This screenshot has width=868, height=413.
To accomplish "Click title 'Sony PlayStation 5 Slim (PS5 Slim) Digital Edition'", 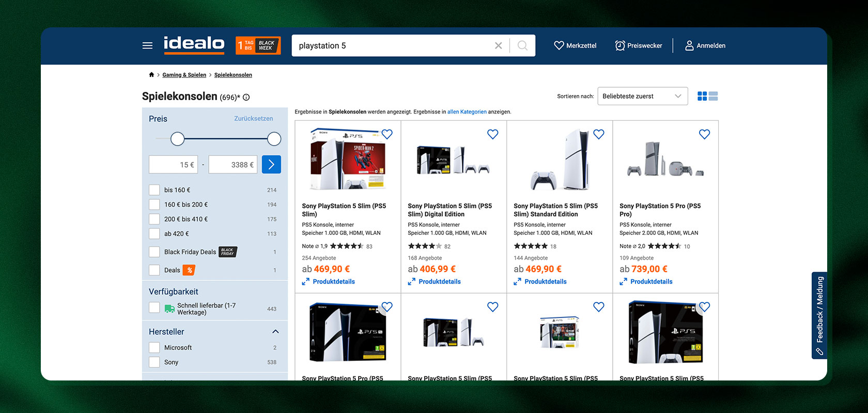I will 450,210.
